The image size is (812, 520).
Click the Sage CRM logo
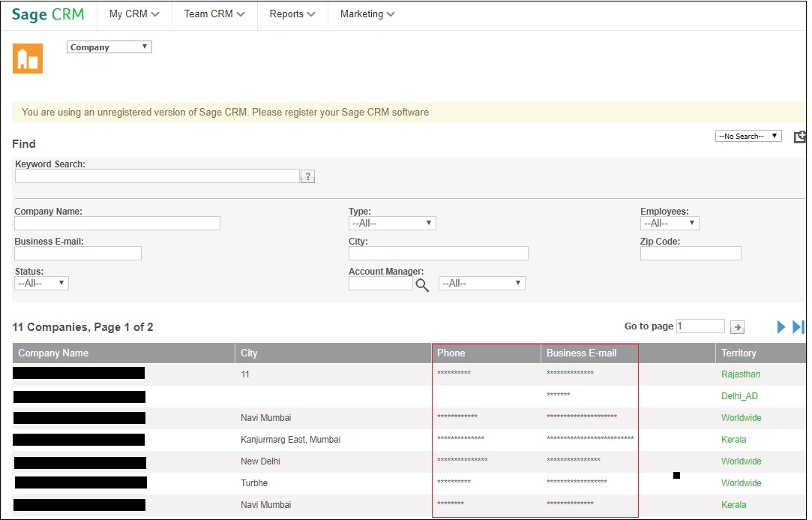pos(48,14)
